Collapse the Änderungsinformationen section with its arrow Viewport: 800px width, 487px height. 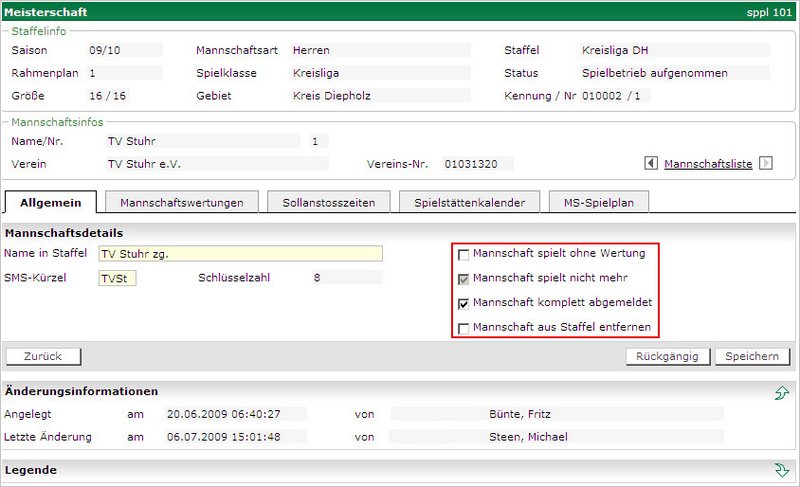click(x=782, y=393)
